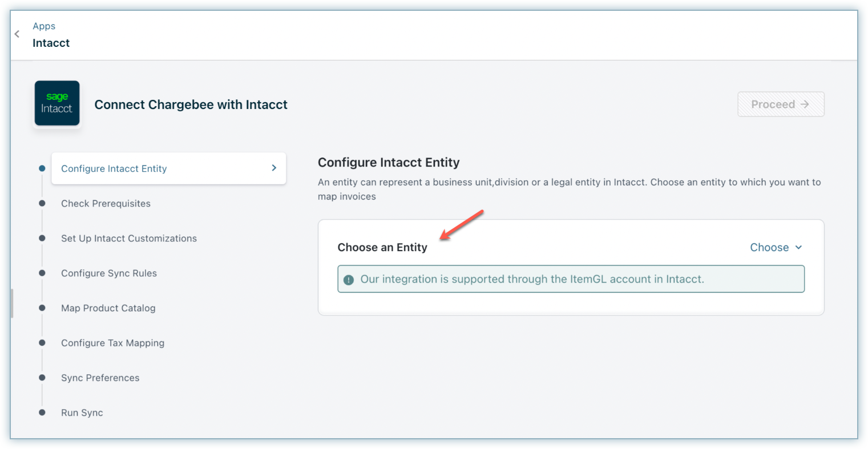Open Set Up Intacct Customizations step
The image size is (868, 449).
click(x=129, y=238)
